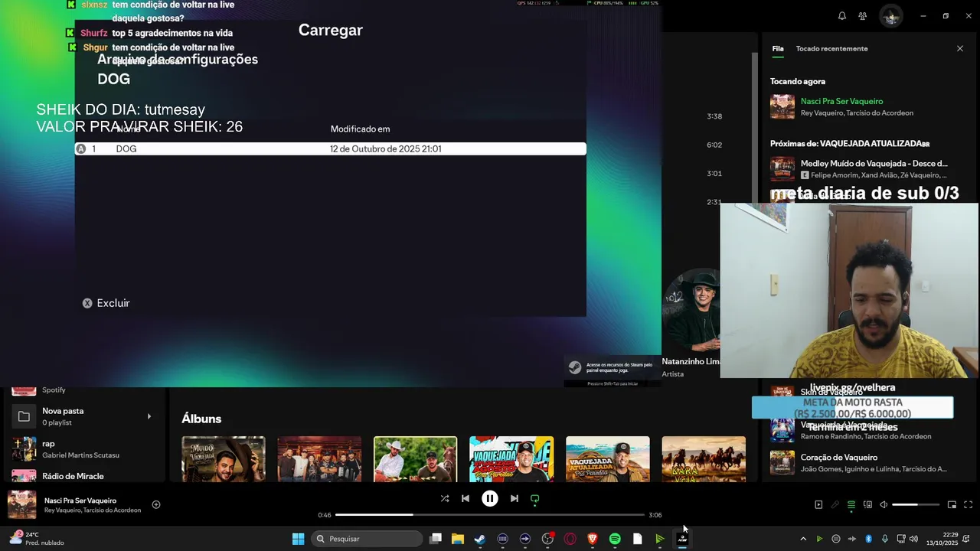
Task: Enter Spotify fullscreen mode
Action: coord(968,504)
